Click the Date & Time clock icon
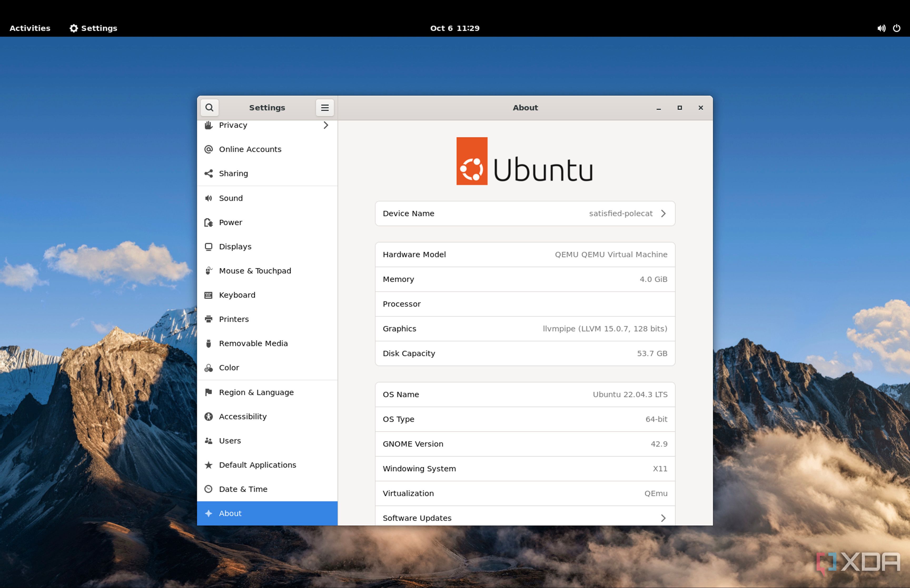 point(209,489)
